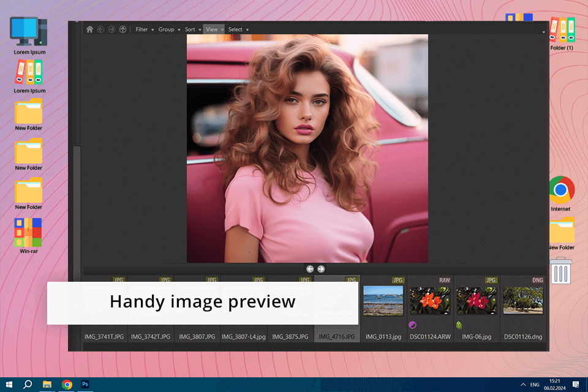Click the large portrait preview image

(x=307, y=148)
